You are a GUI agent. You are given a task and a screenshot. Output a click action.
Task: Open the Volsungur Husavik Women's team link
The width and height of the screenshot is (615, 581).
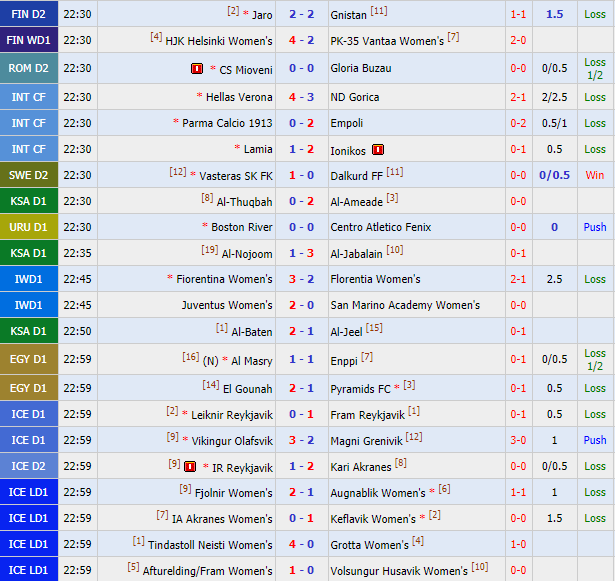(x=399, y=571)
